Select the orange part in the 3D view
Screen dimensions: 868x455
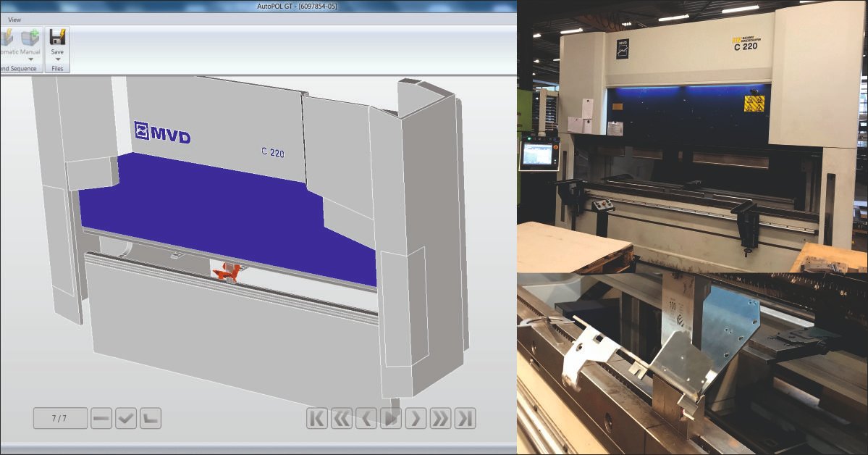(x=228, y=272)
